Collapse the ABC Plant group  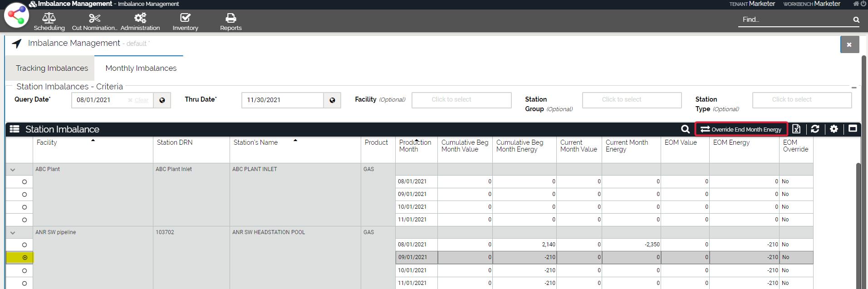point(13,170)
